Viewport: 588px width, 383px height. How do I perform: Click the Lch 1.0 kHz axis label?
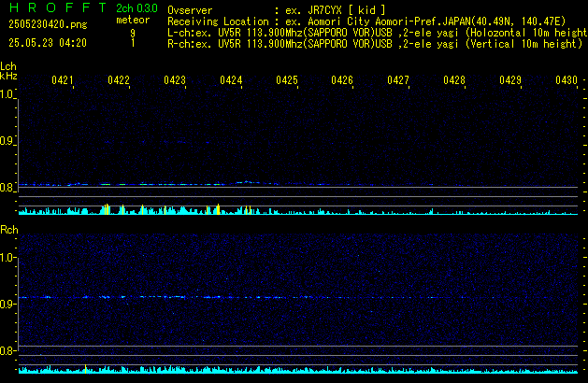pos(7,94)
